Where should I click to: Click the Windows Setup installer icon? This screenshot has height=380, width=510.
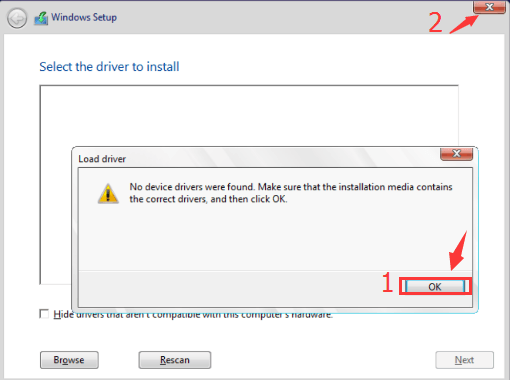(x=41, y=18)
